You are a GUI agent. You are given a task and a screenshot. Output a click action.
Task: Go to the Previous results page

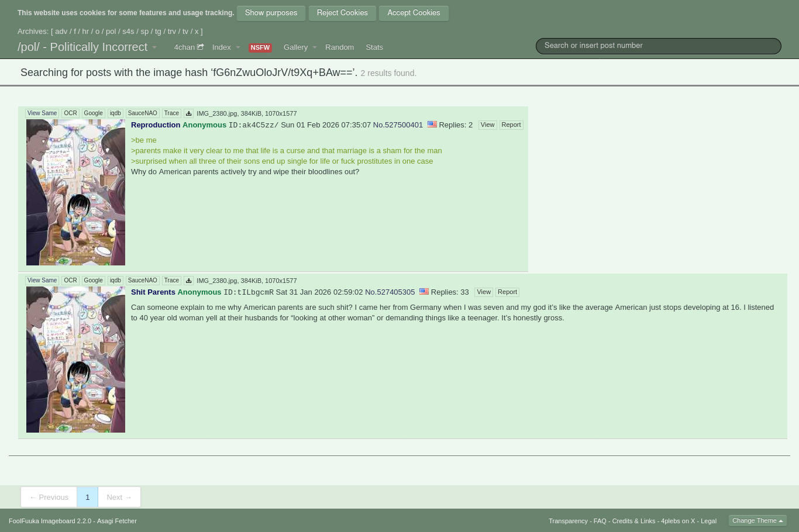point(49,497)
